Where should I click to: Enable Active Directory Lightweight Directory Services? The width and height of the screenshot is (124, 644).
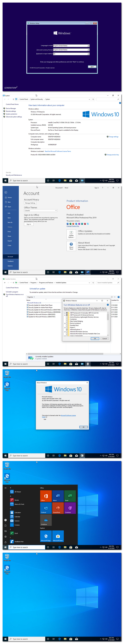coord(67,317)
